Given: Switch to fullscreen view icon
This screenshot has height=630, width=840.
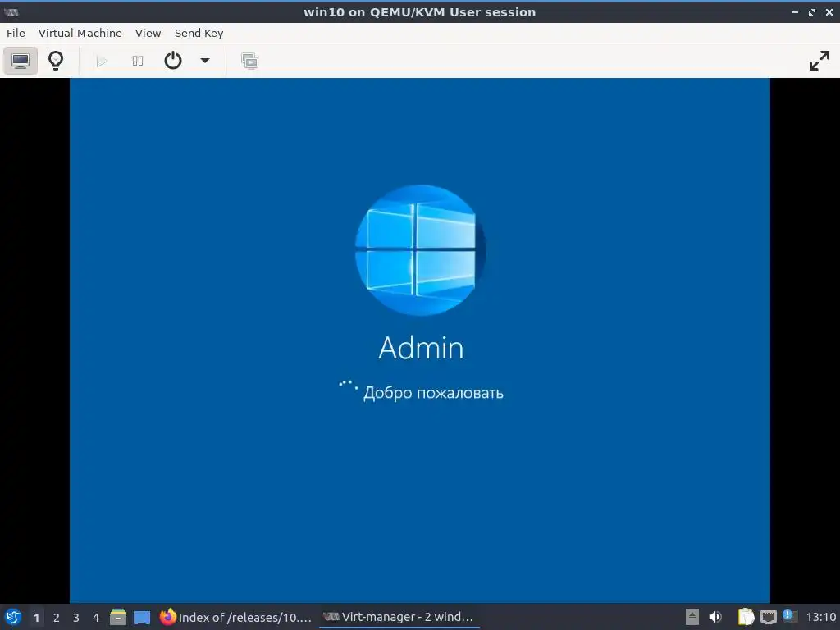Looking at the screenshot, I should tap(819, 61).
